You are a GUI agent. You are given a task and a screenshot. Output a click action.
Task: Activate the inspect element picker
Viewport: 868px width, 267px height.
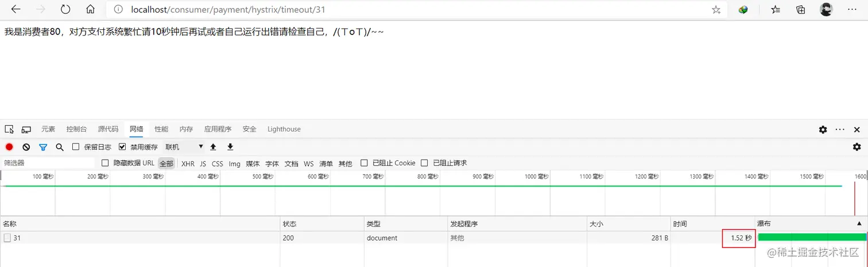(x=9, y=129)
